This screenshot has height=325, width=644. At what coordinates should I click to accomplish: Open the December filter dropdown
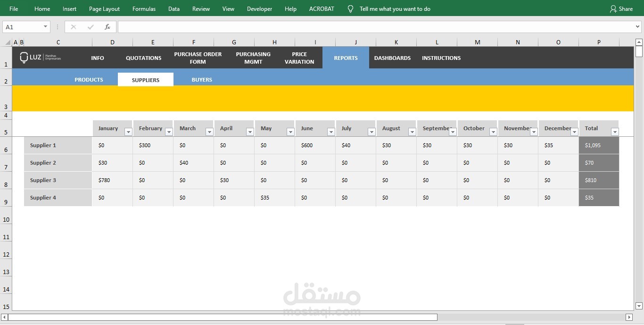[574, 132]
